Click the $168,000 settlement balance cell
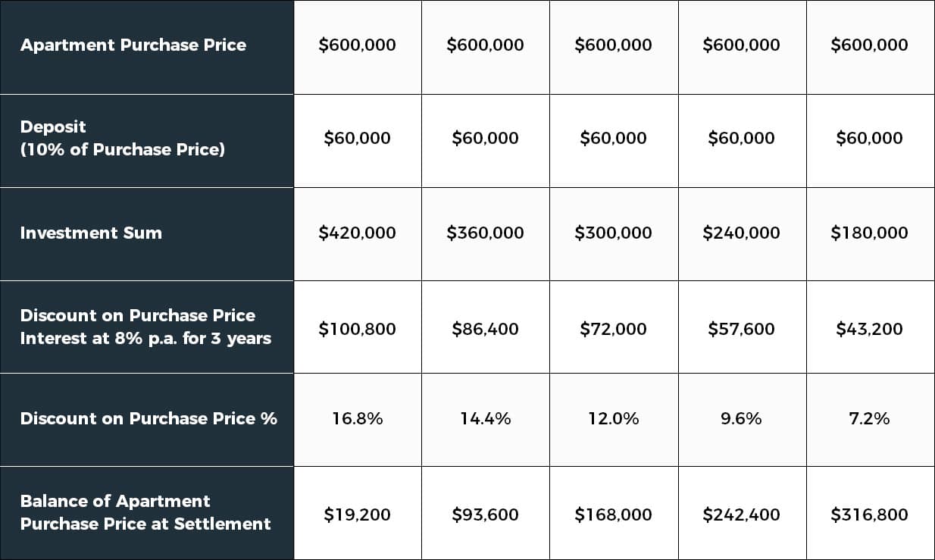 (614, 513)
